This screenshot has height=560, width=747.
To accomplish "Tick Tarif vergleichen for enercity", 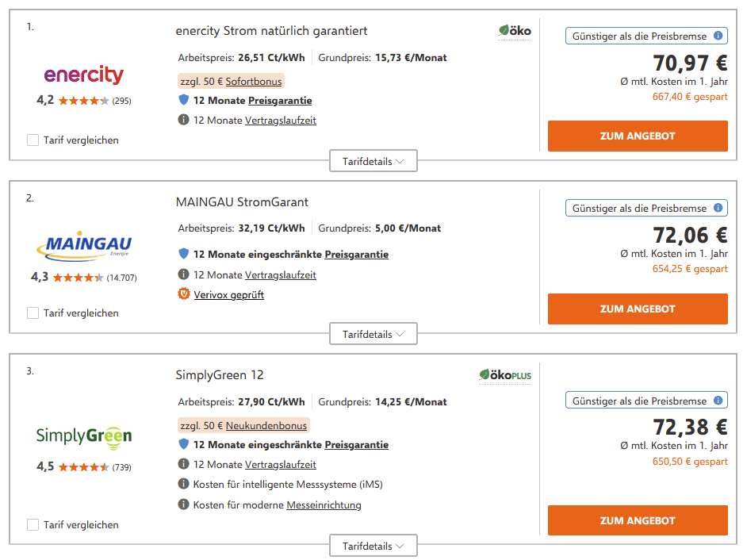I will (x=33, y=140).
